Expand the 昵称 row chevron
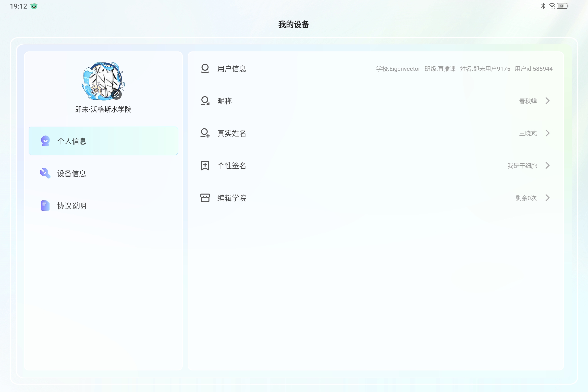Viewport: 588px width, 392px height. [548, 101]
